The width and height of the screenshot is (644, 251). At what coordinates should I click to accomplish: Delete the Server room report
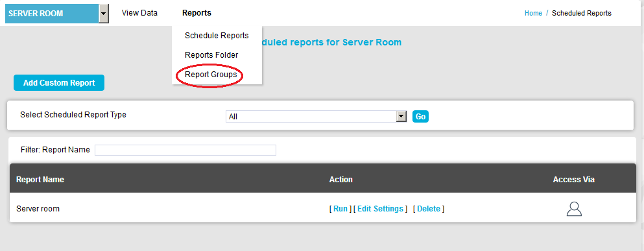pyautogui.click(x=429, y=209)
